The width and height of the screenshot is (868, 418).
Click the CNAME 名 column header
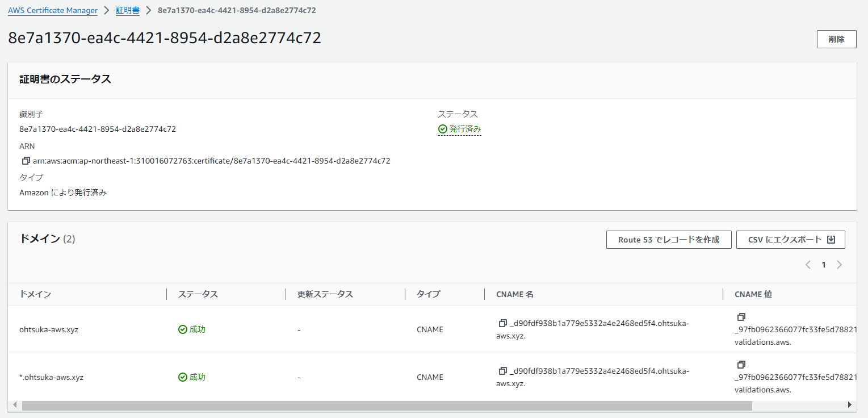click(515, 294)
